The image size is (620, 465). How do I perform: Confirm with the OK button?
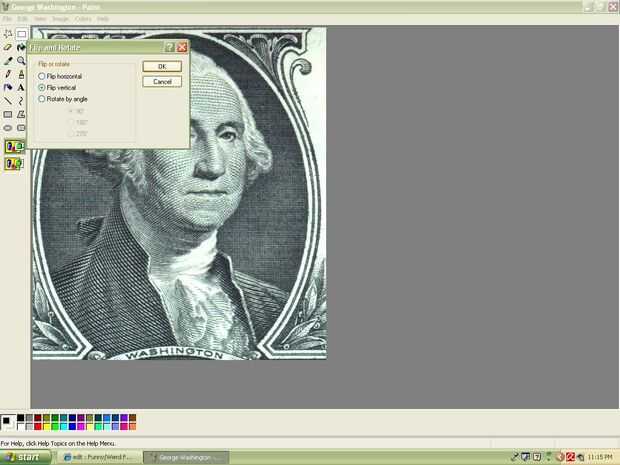(x=162, y=66)
